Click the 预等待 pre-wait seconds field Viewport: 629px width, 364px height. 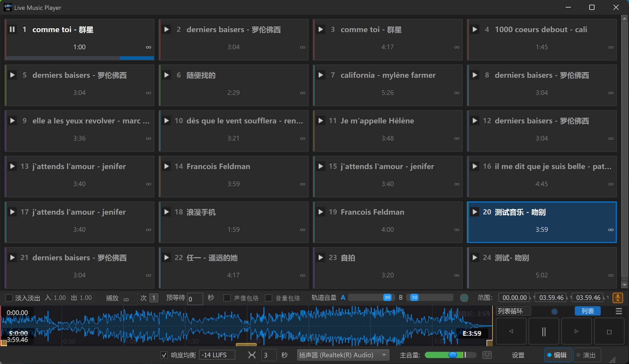click(195, 299)
